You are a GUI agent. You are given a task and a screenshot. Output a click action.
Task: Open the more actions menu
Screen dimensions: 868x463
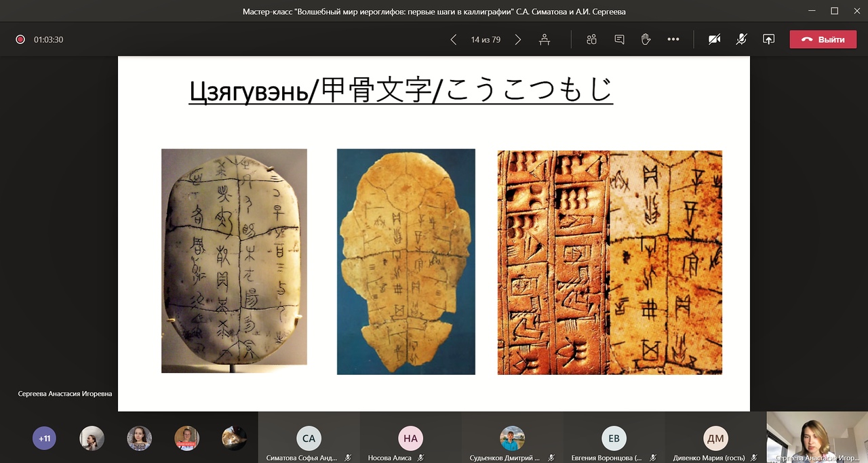pyautogui.click(x=673, y=40)
